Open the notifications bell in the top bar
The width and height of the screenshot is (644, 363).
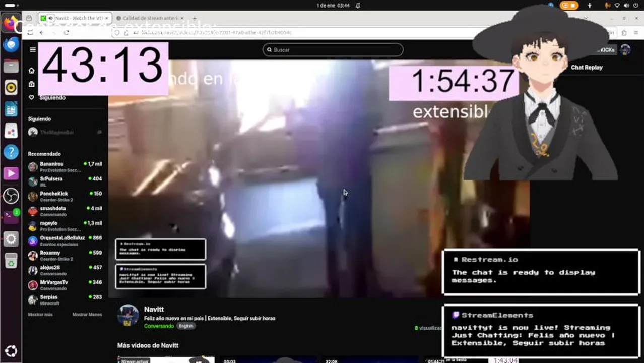point(358,5)
